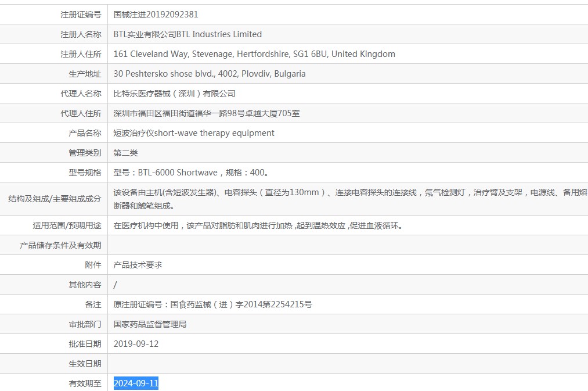Click the agent address 深圳市福田区 text
Screen dimensions: 588x391
pos(207,113)
